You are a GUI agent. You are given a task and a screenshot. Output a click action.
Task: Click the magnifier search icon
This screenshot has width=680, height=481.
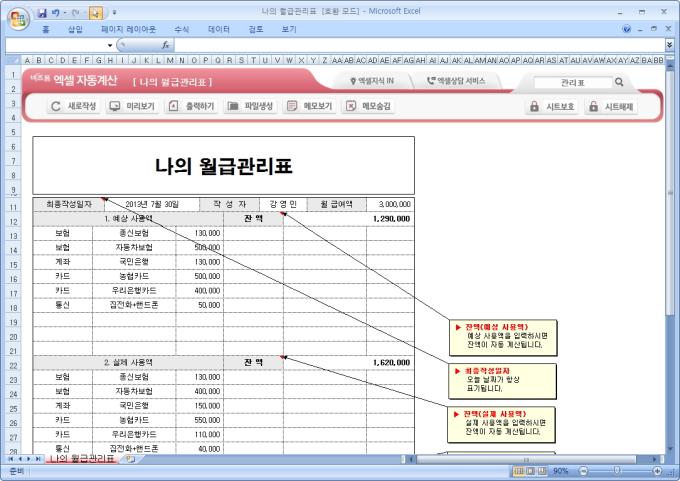[619, 82]
